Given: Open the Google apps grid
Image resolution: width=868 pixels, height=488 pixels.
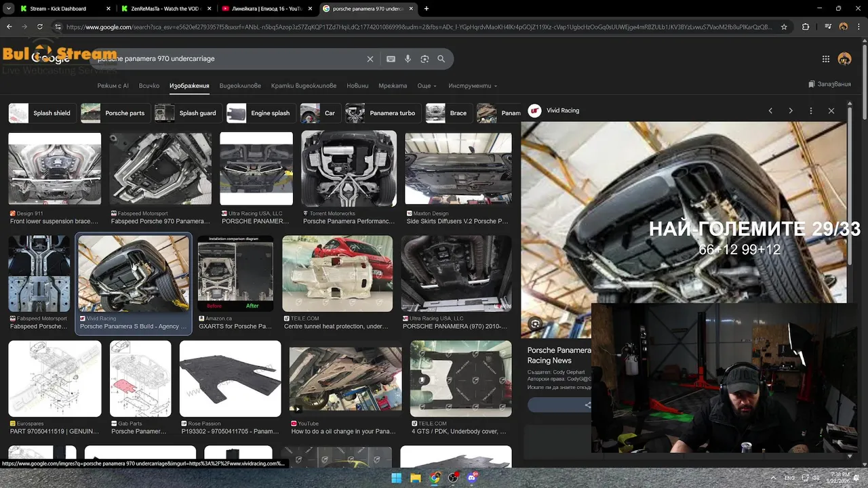Looking at the screenshot, I should coord(826,59).
